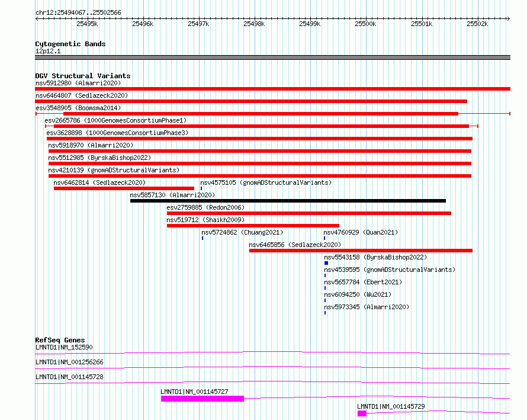Click the 25502k ruler tick label
This screenshot has width=527, height=420.
click(x=477, y=24)
